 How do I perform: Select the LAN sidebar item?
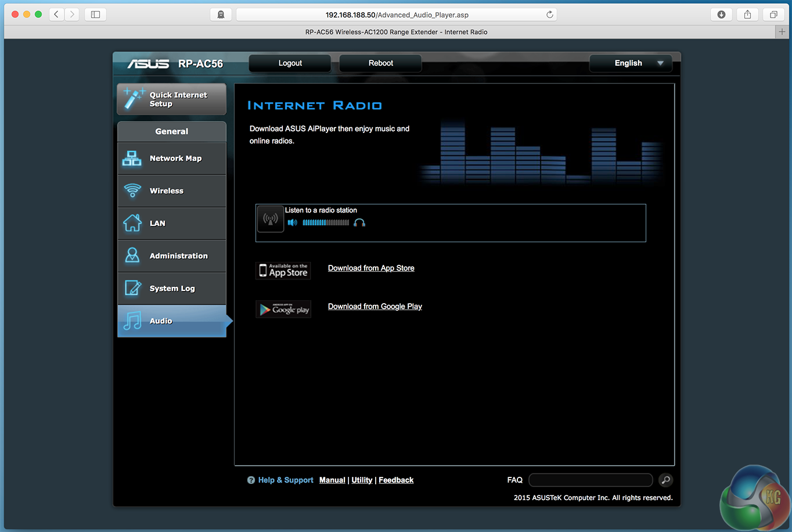coord(172,224)
